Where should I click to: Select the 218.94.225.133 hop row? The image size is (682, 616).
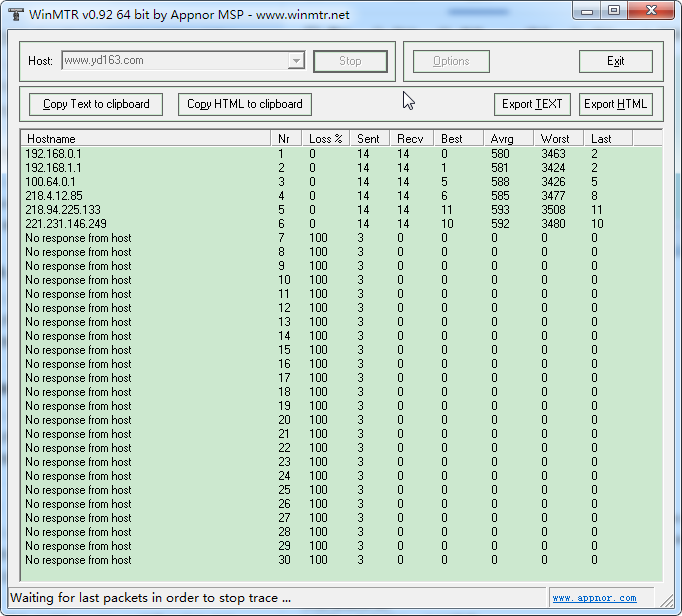click(x=341, y=210)
